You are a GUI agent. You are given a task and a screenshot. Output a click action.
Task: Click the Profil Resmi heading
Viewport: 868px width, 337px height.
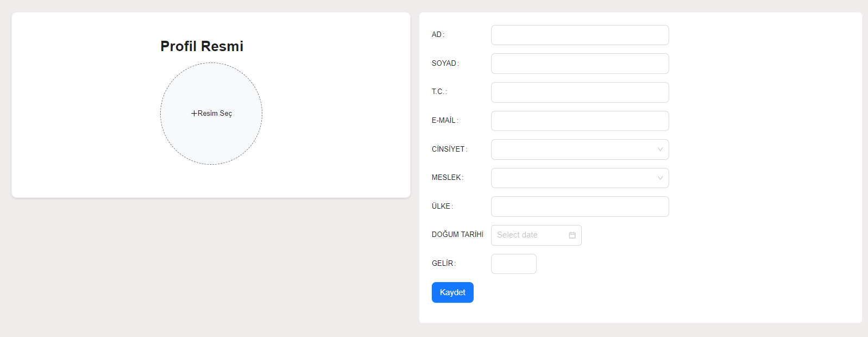202,46
